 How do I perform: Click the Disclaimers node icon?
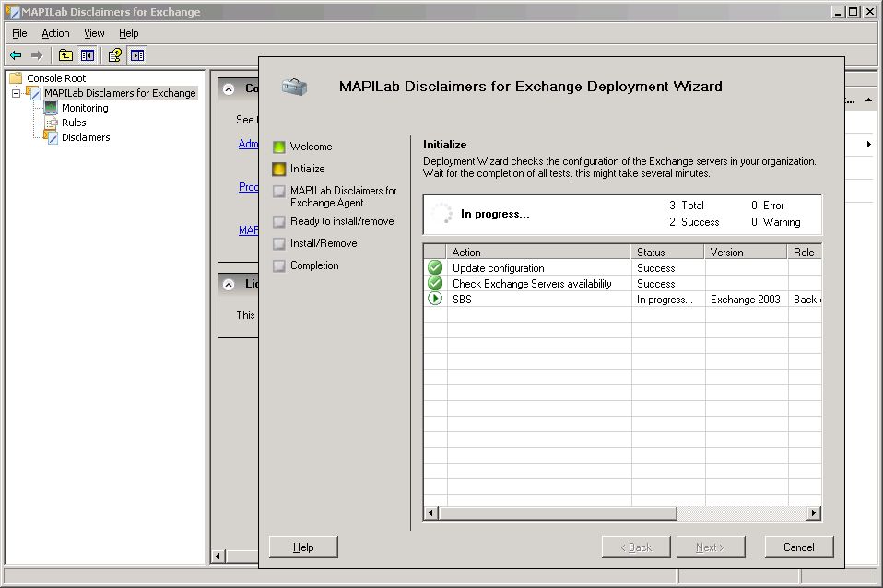(51, 136)
